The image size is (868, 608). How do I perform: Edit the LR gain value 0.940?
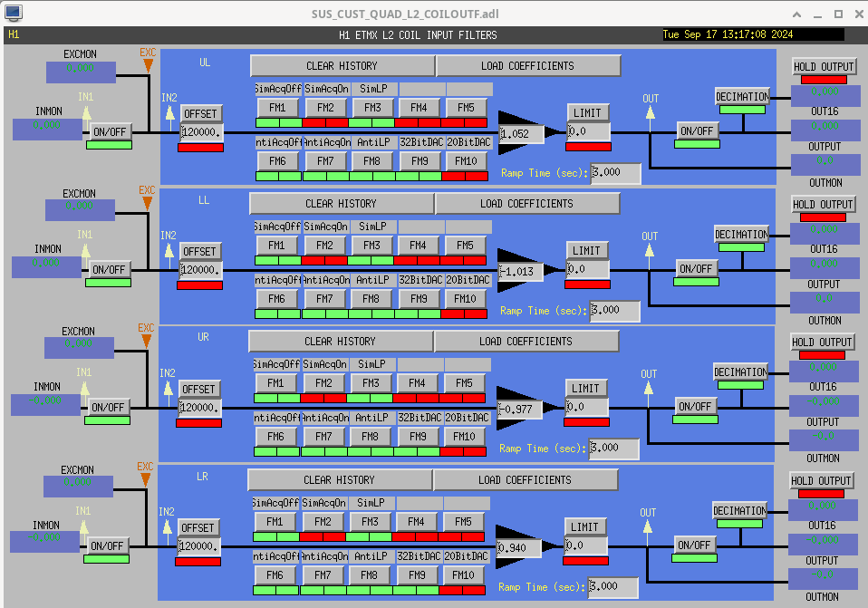click(517, 548)
